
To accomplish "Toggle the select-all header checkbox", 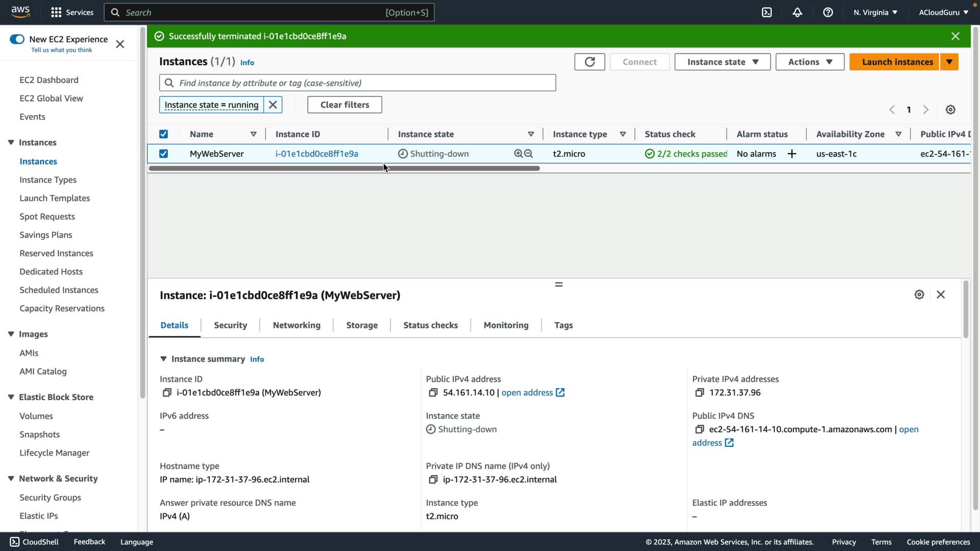I will tap(163, 134).
